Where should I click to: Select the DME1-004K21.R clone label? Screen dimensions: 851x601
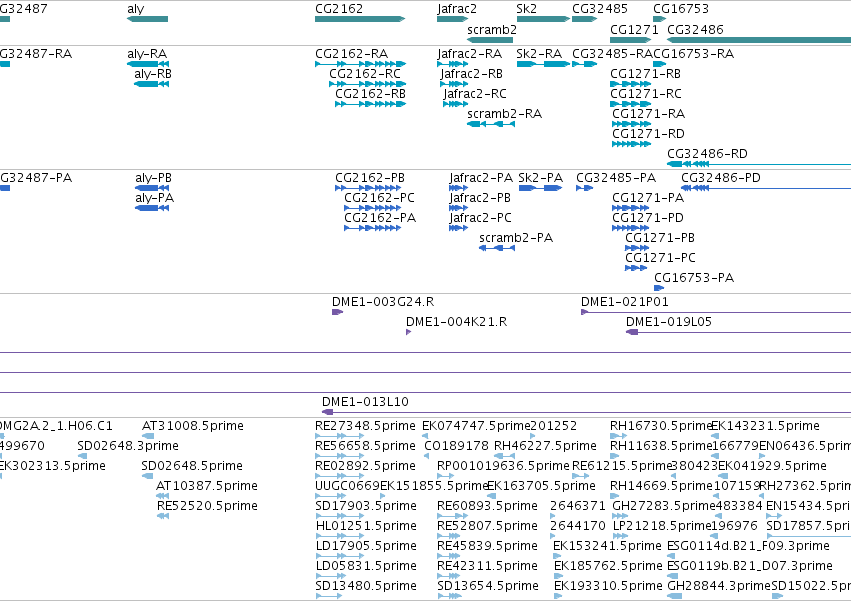[x=456, y=322]
